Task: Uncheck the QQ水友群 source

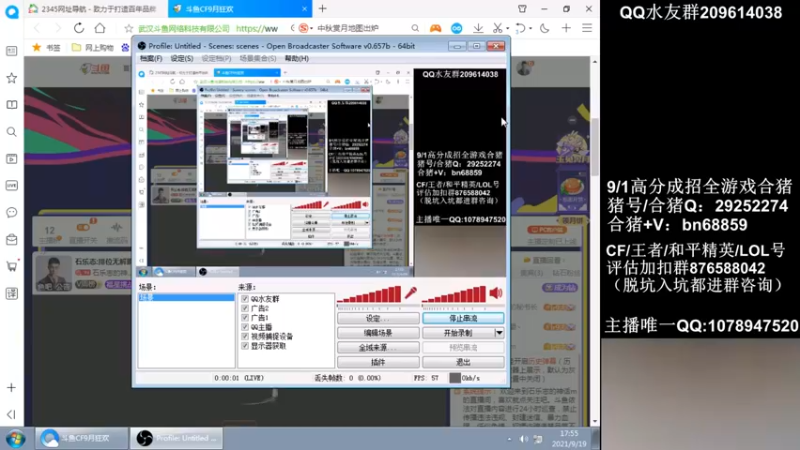Action: pyautogui.click(x=245, y=299)
